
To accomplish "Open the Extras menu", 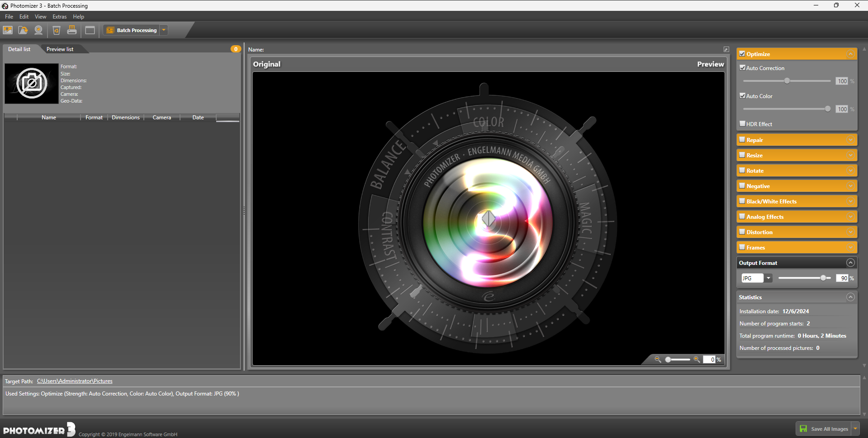I will click(x=59, y=17).
